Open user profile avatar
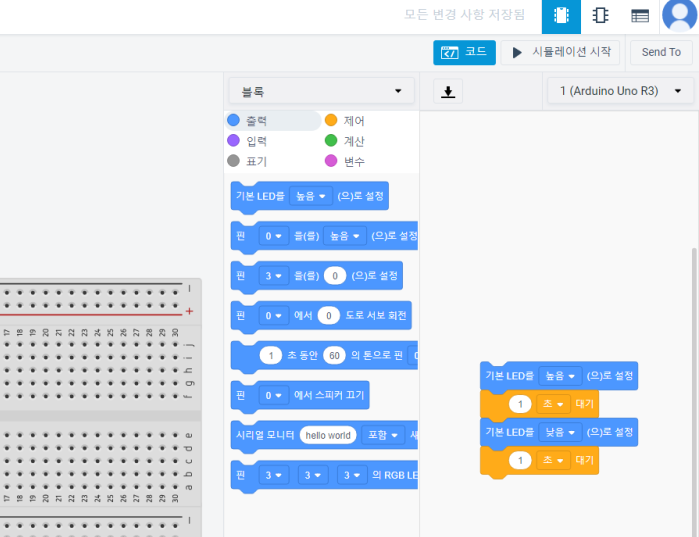The width and height of the screenshot is (699, 537). pos(679,16)
